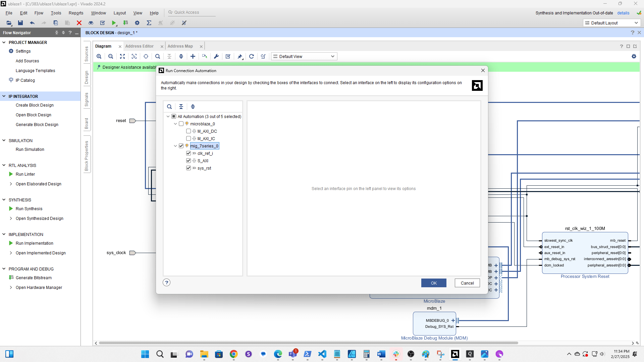Collapse all items in automation tree
Screen dimensions: 644x362
click(x=181, y=107)
